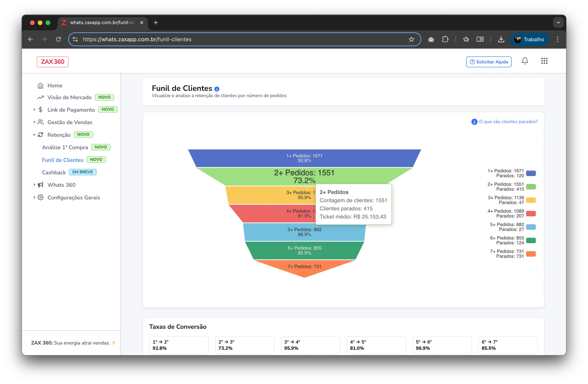Image resolution: width=588 pixels, height=384 pixels.
Task: Toggle the 1+ Pedidos blue legend swatch
Action: [531, 173]
